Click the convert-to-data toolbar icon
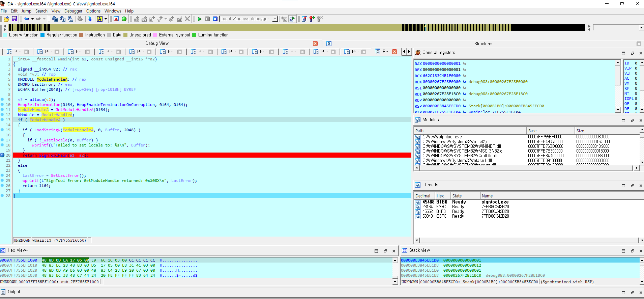Screen dimensions: 644x299 (x=144, y=19)
